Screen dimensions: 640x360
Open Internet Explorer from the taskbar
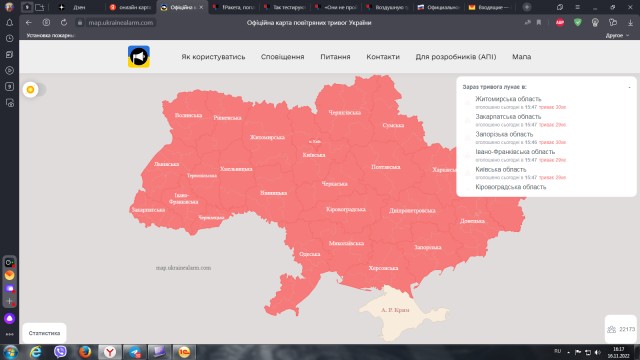pos(36,351)
